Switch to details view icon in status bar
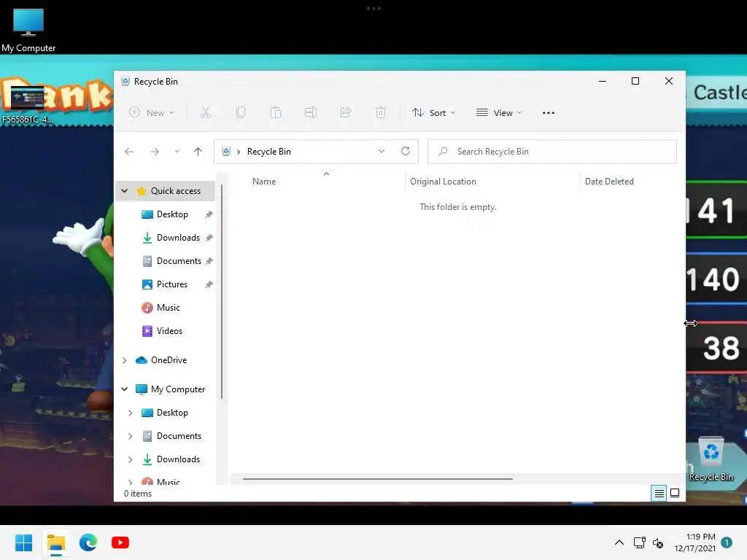This screenshot has width=747, height=560. [659, 494]
